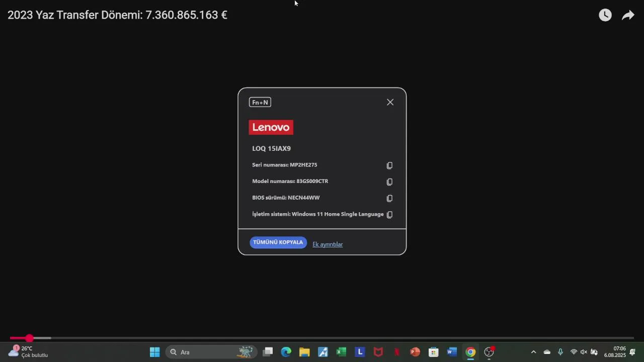Viewport: 644px width, 362px height.
Task: Launch Microsoft Edge from taskbar
Action: click(x=286, y=352)
